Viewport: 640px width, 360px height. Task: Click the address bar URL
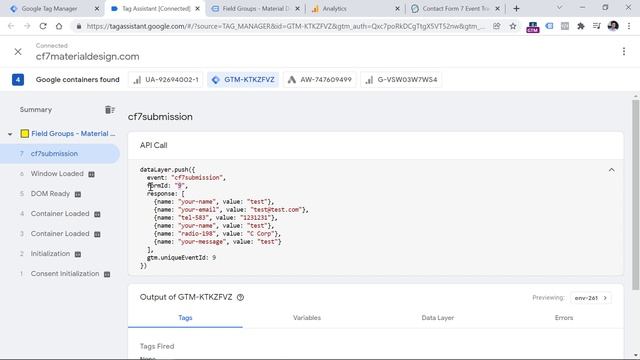[286, 26]
